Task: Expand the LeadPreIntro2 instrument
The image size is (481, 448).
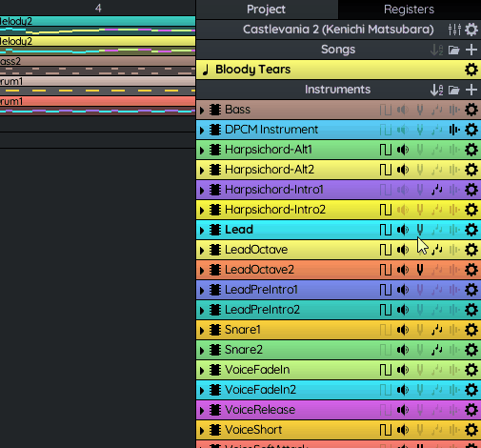Action: pos(202,310)
